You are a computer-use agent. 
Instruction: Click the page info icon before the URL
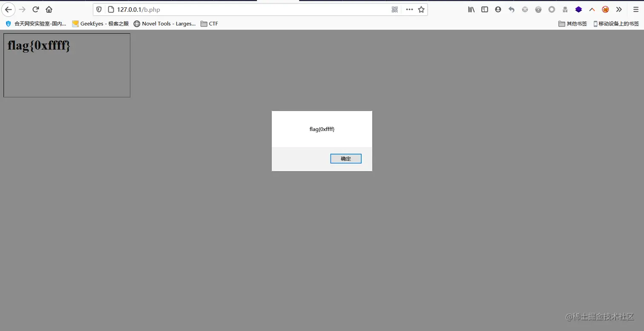tap(110, 9)
